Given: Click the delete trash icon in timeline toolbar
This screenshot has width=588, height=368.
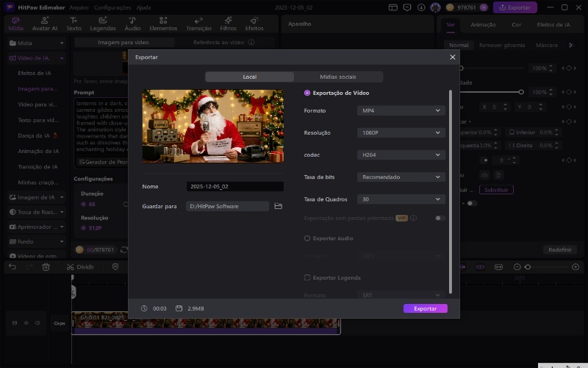Looking at the screenshot, I should [x=46, y=266].
